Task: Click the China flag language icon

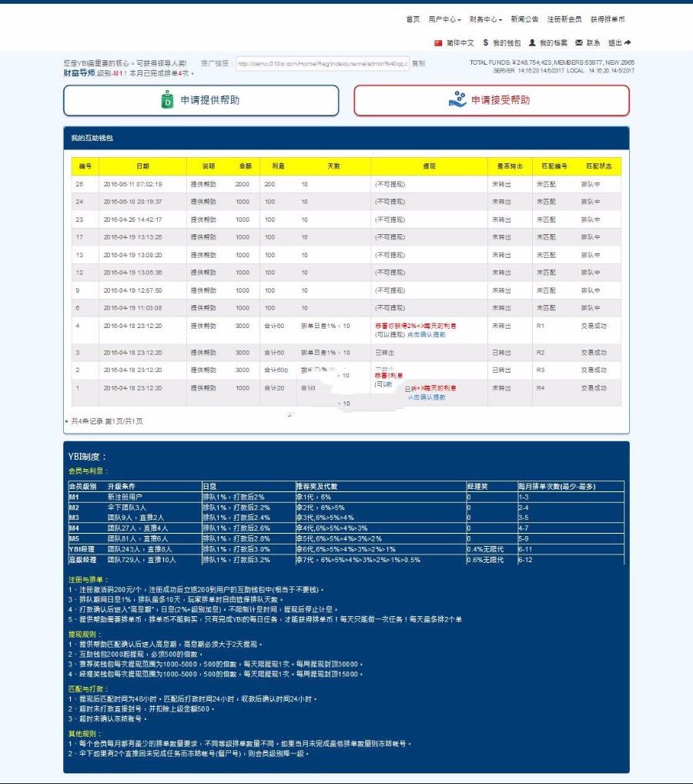Action: pos(438,43)
